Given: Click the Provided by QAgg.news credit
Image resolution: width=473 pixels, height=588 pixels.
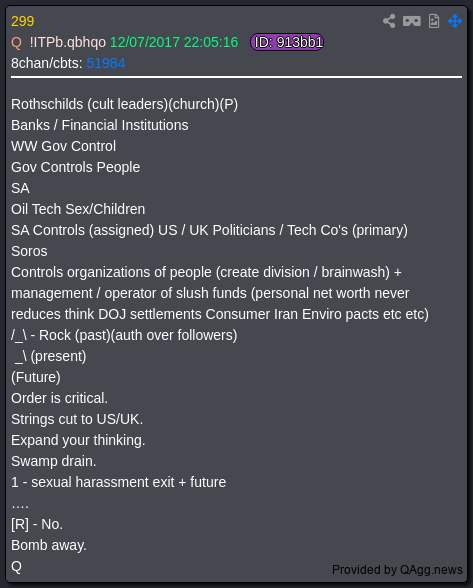Looking at the screenshot, I should coord(397,570).
